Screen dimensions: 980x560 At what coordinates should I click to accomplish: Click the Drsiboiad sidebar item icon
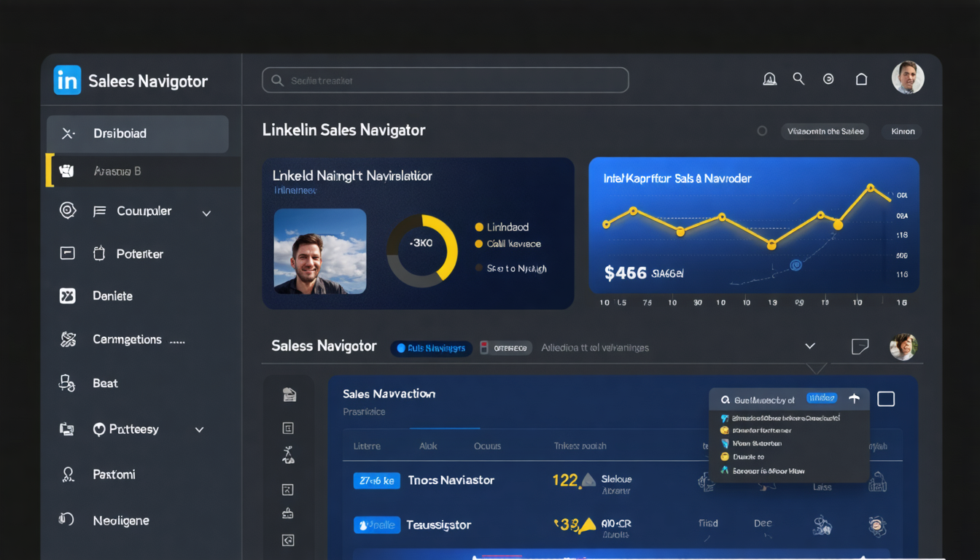pyautogui.click(x=68, y=133)
